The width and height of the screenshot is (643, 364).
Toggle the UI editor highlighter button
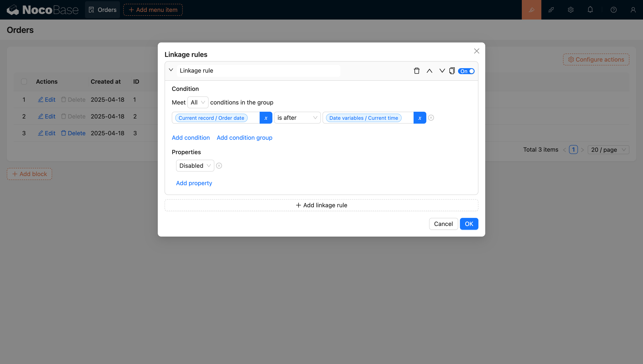tap(531, 10)
